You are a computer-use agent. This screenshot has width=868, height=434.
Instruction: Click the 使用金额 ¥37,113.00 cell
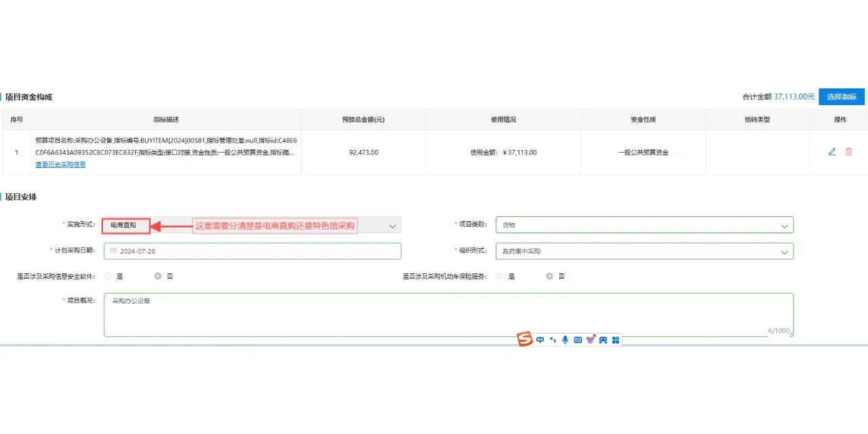pos(503,153)
